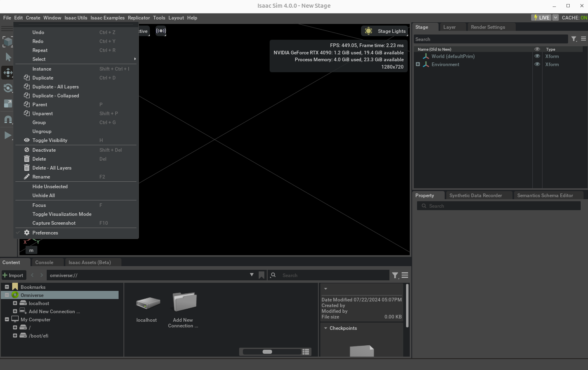Click the Stage panel filter funnel icon
The width and height of the screenshot is (588, 370).
click(x=574, y=39)
